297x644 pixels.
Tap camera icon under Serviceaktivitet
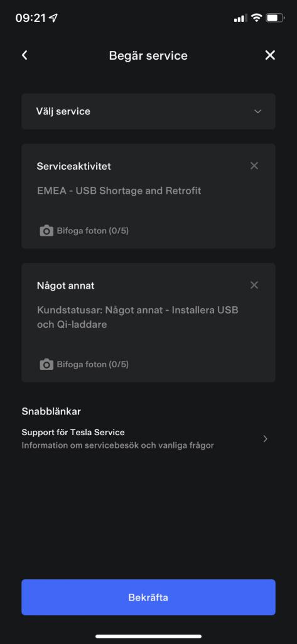coord(46,231)
